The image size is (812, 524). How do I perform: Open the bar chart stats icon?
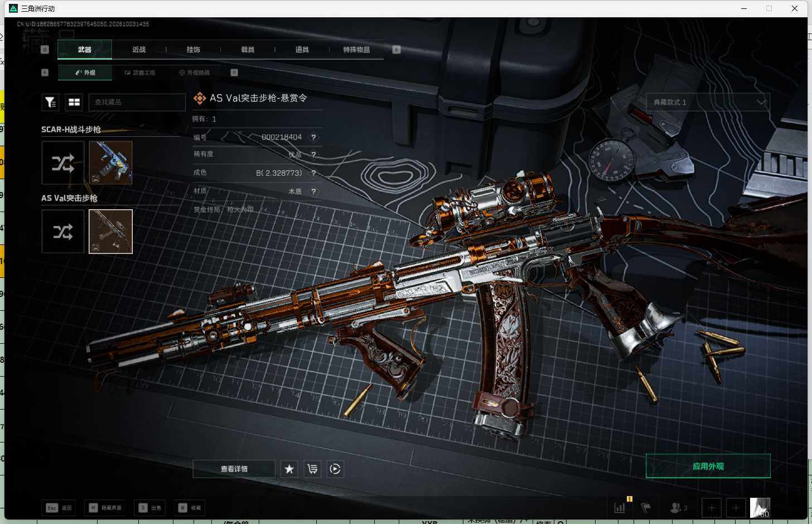[620, 508]
